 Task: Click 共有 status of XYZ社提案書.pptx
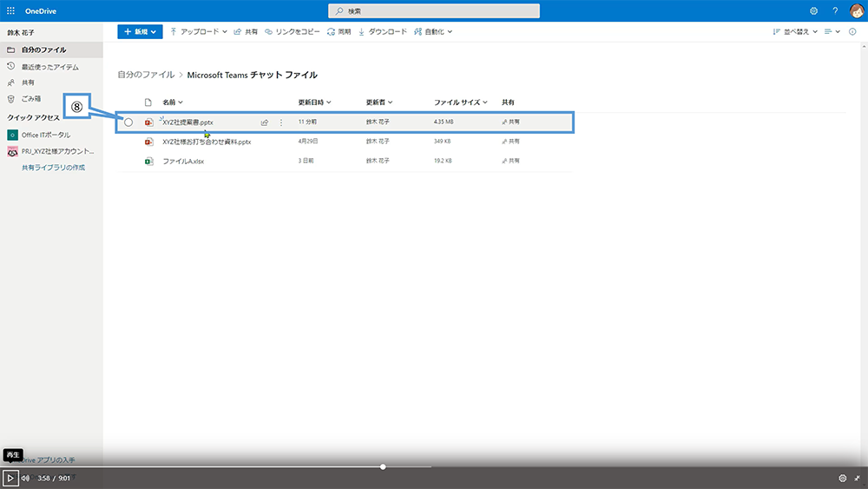(510, 122)
